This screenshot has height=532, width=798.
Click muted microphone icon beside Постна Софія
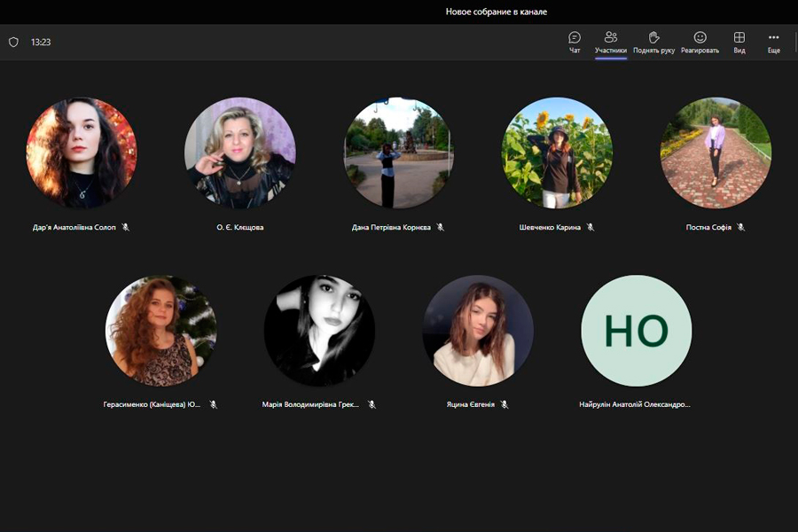[x=741, y=227]
